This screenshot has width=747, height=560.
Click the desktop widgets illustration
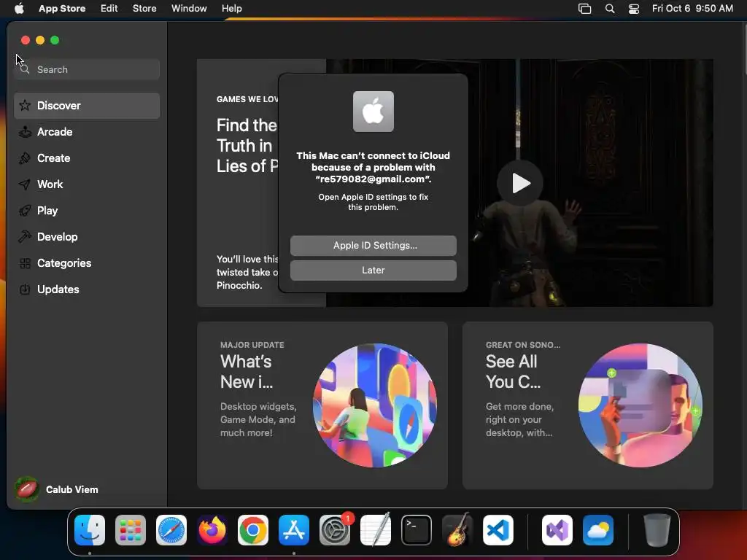(x=375, y=405)
